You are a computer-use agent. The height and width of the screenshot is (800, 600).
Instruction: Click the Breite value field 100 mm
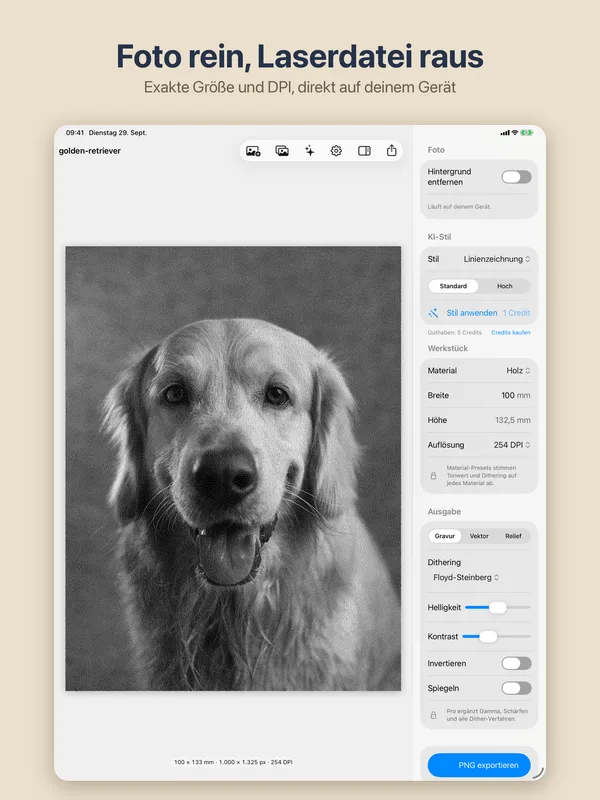click(515, 395)
